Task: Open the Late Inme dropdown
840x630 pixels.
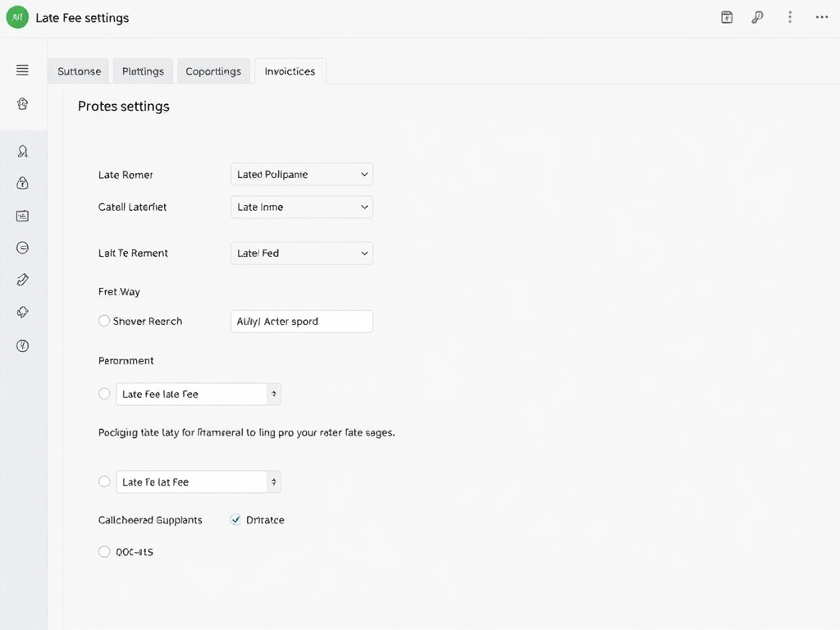Action: point(301,207)
